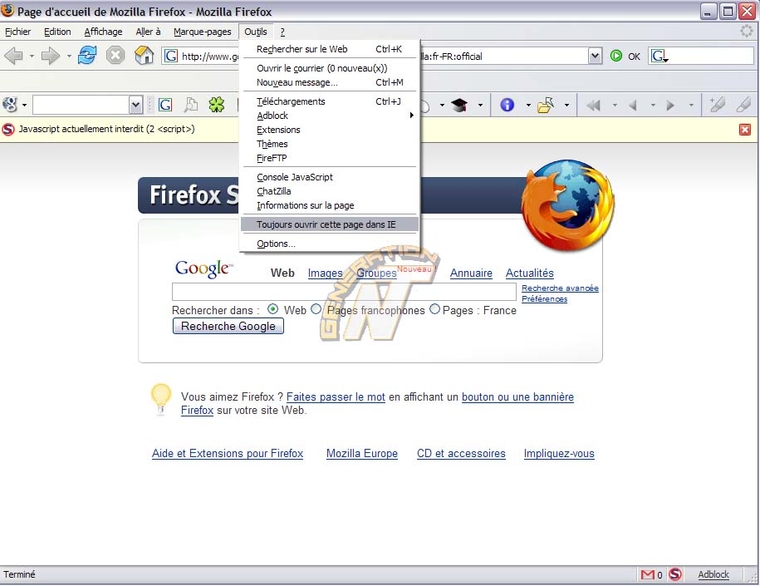
Task: Click the blue info circle icon
Action: 507,105
